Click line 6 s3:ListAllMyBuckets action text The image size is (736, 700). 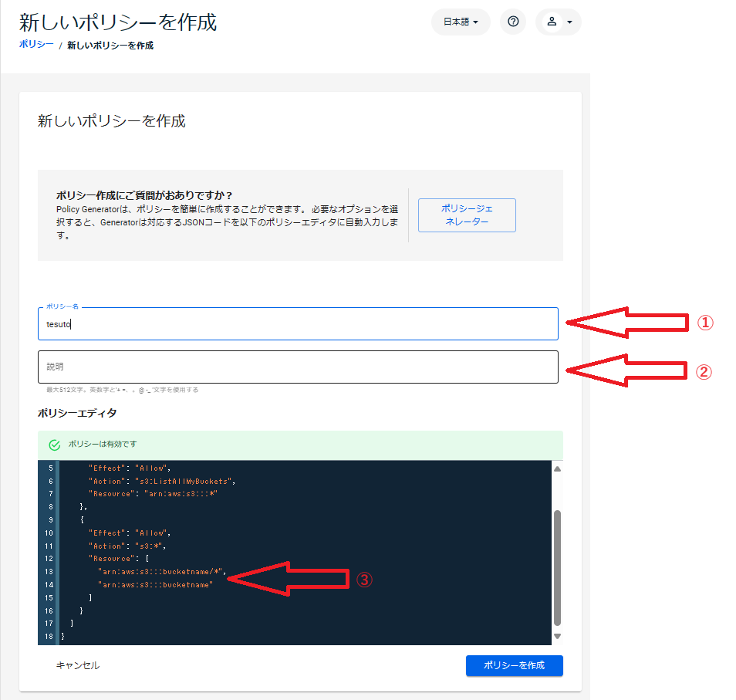click(x=184, y=482)
